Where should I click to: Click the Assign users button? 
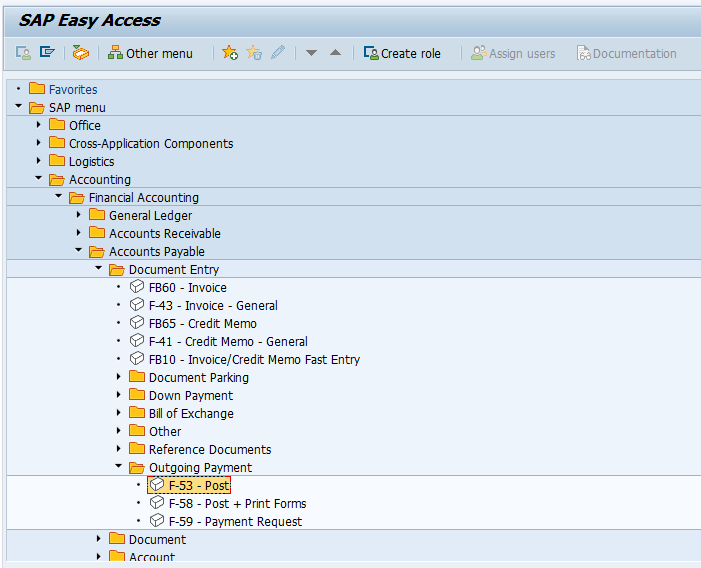tap(513, 53)
